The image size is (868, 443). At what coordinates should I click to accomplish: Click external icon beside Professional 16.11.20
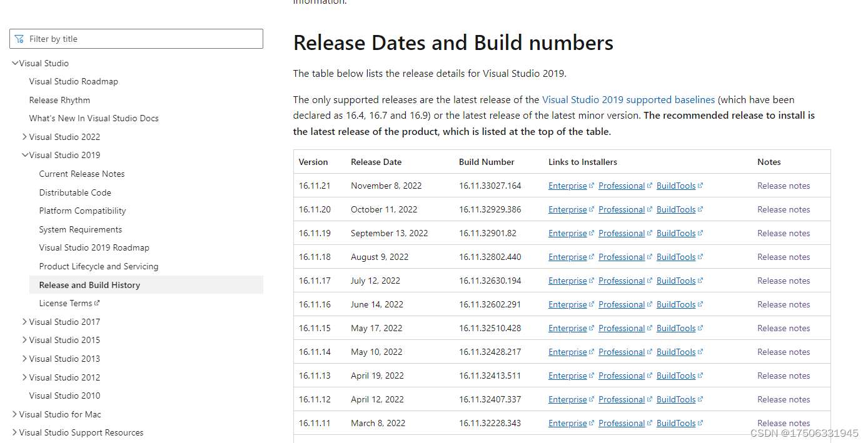pyautogui.click(x=649, y=209)
